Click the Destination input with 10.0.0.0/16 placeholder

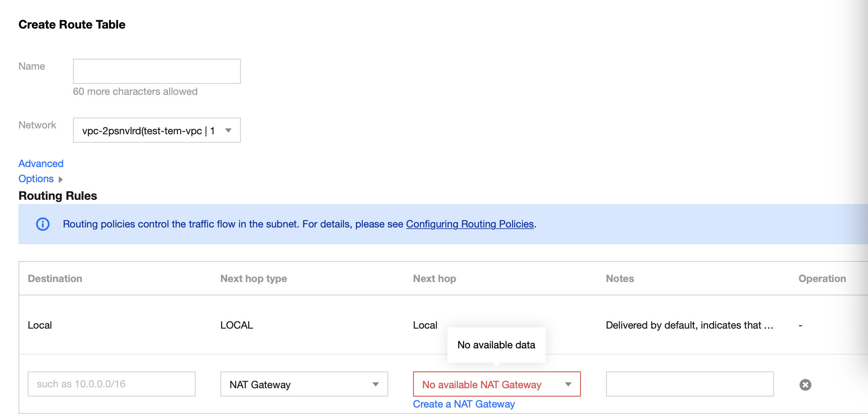coord(111,384)
